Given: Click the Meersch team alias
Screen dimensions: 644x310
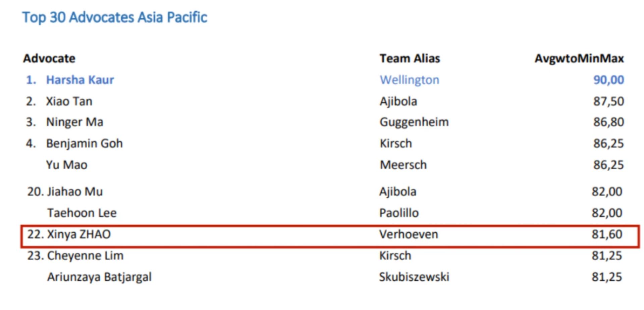Looking at the screenshot, I should coord(403,165).
